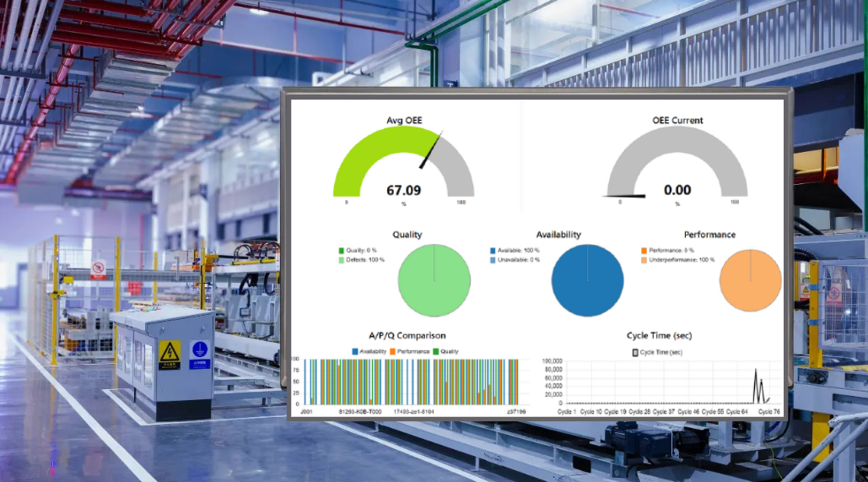Click the 67.09 Avg OEE value
The width and height of the screenshot is (868, 482).
(403, 191)
